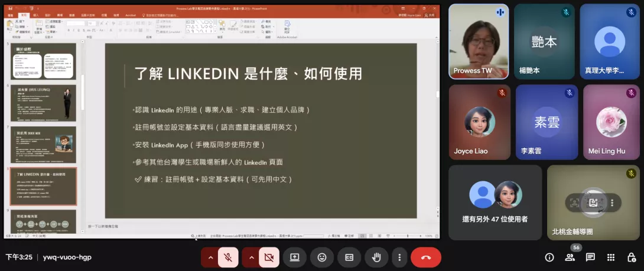Viewport: 644px width, 271px height.
Task: Switch to reading view status icon
Action: pyautogui.click(x=379, y=236)
